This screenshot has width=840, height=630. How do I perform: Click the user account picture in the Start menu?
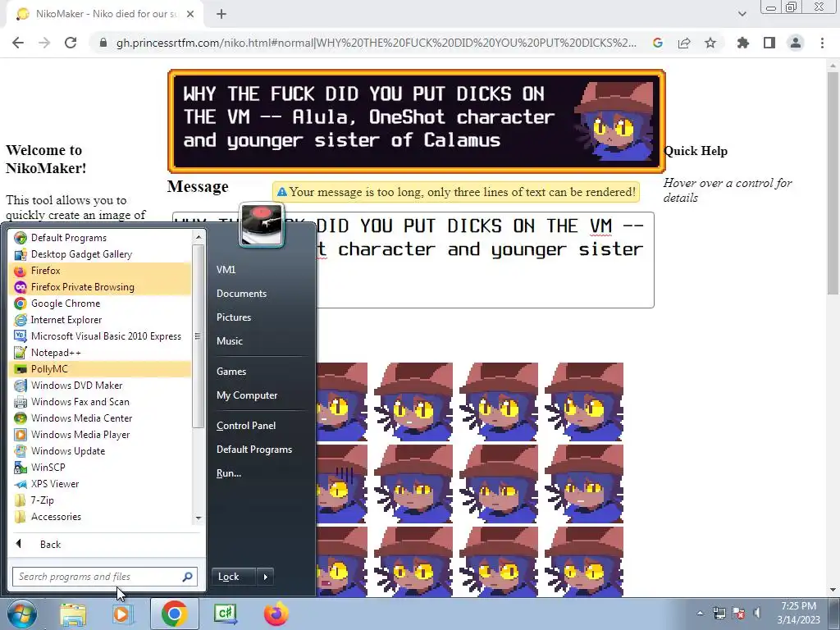coord(262,225)
